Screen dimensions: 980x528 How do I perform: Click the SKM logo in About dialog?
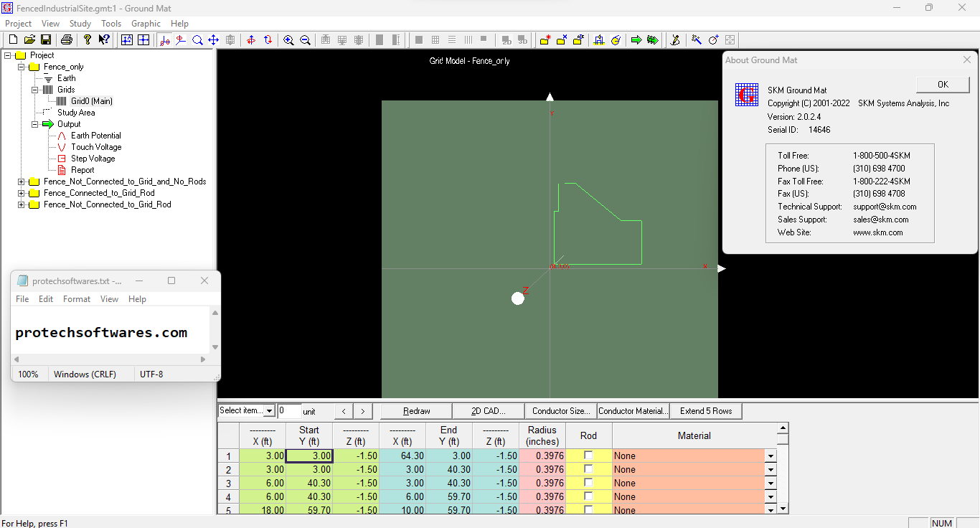747,95
